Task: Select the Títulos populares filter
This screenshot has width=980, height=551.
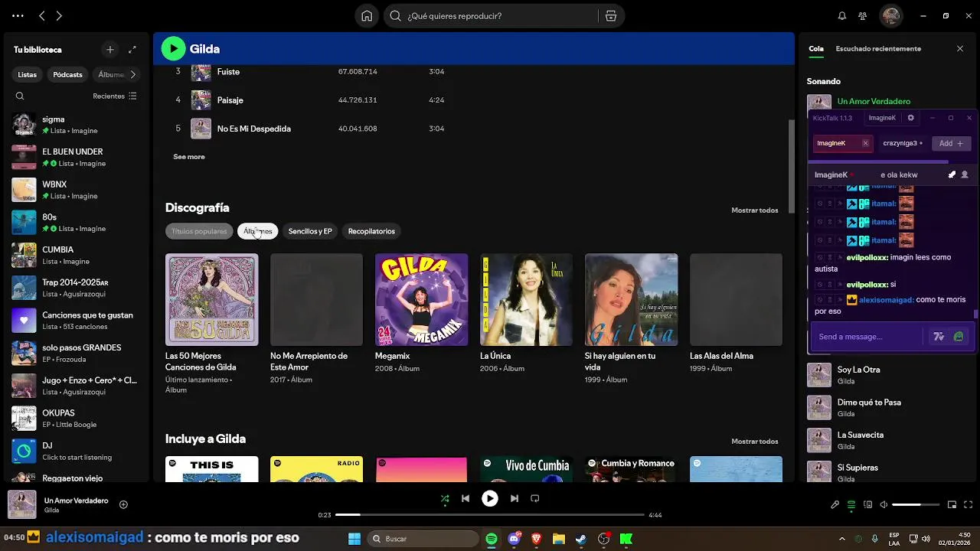Action: tap(199, 231)
